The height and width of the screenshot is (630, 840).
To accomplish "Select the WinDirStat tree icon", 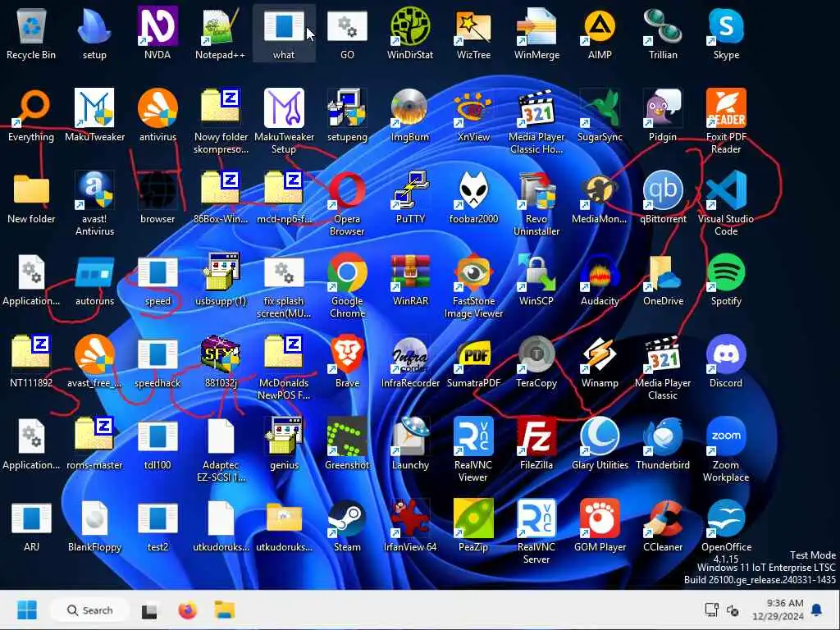I will 410,27.
